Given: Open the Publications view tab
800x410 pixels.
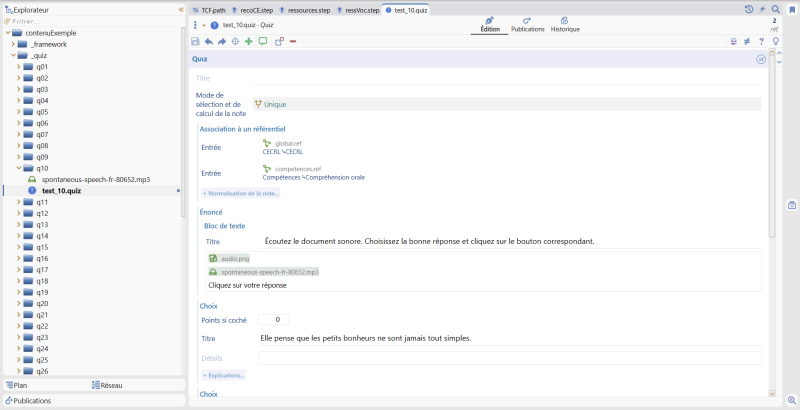Looking at the screenshot, I should point(528,24).
